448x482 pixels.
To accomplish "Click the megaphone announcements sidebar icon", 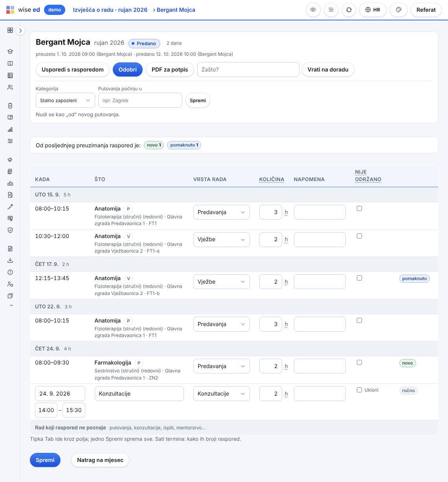I will click(10, 159).
